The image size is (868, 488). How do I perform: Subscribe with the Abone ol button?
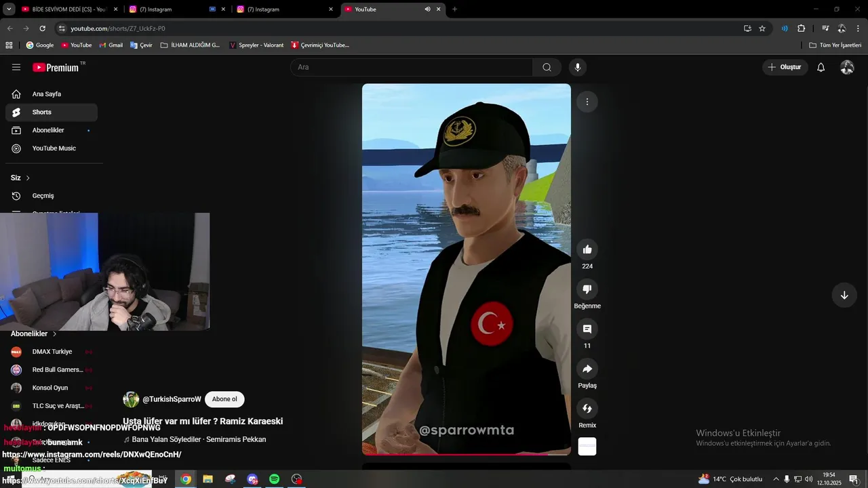pyautogui.click(x=224, y=399)
